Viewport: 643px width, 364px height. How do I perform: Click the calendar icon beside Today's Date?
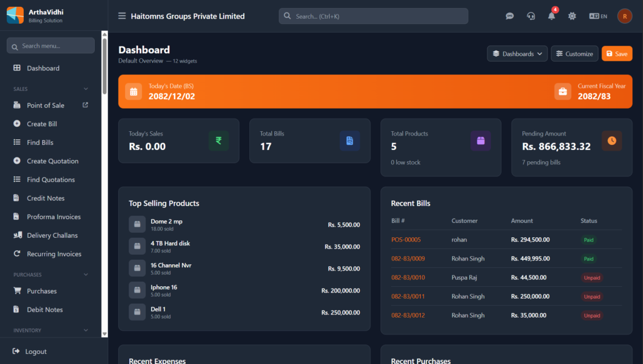click(x=133, y=92)
